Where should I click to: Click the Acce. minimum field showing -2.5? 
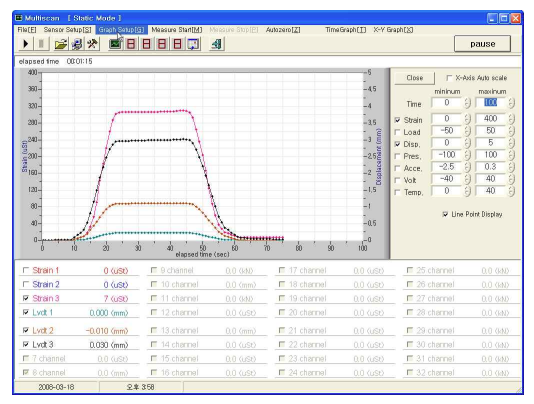447,167
